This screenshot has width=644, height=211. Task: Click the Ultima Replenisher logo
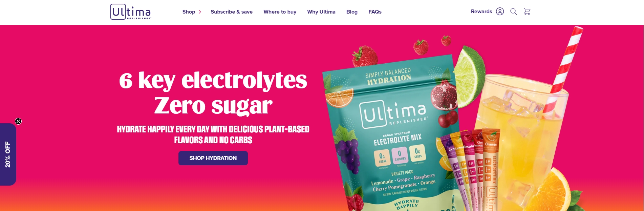[131, 12]
